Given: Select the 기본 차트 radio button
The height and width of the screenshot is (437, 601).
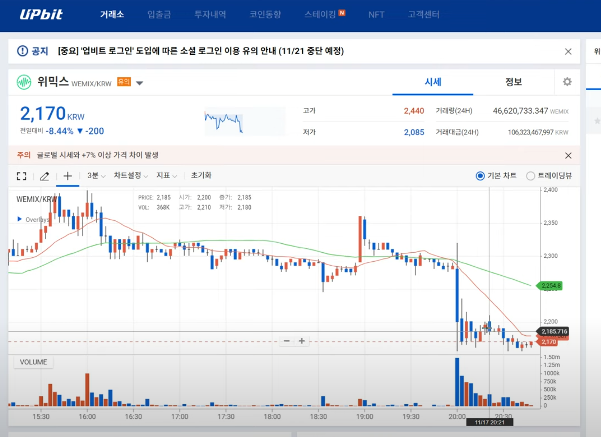Looking at the screenshot, I should pyautogui.click(x=480, y=176).
